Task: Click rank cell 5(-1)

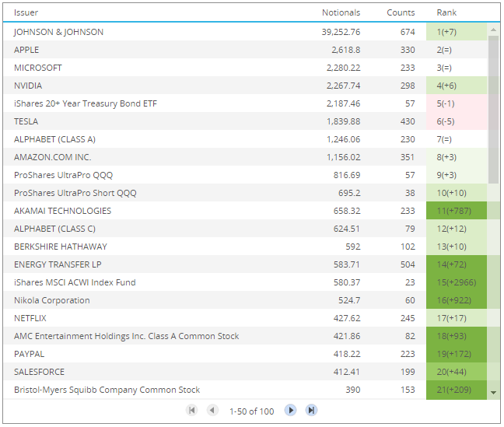Action: click(x=457, y=103)
